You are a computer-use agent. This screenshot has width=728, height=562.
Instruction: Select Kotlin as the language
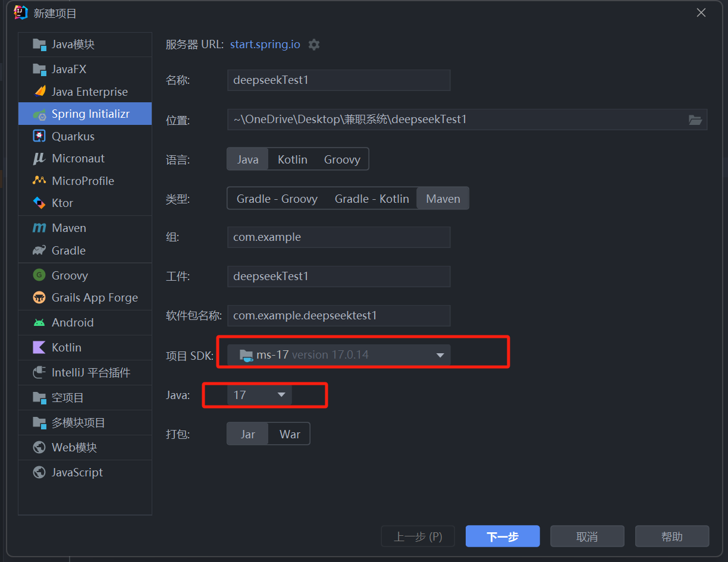293,159
